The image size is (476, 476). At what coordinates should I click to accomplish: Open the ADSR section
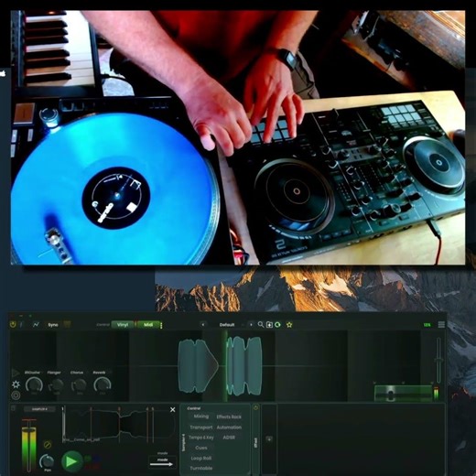coord(229,438)
